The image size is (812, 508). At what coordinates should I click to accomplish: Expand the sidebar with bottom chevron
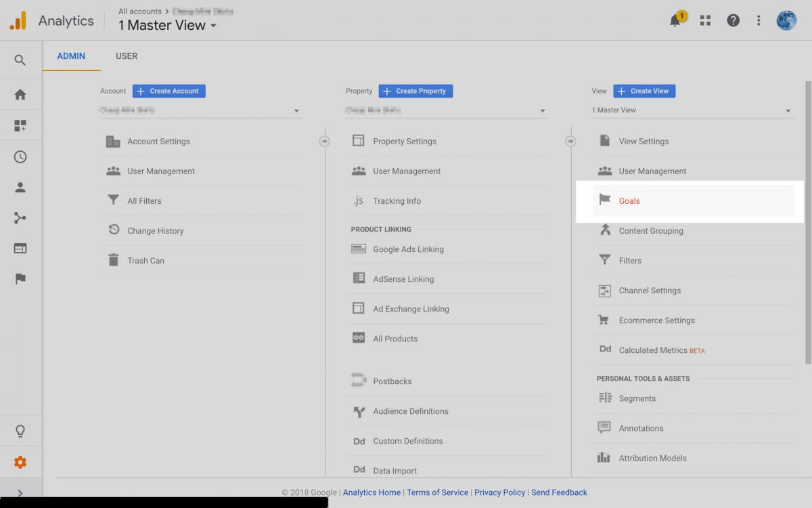(20, 493)
